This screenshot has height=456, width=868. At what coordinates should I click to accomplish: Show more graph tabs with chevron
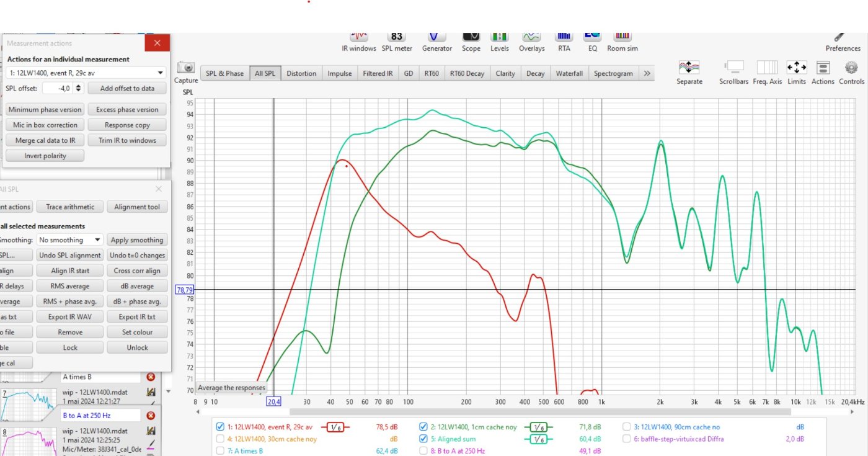(x=647, y=73)
